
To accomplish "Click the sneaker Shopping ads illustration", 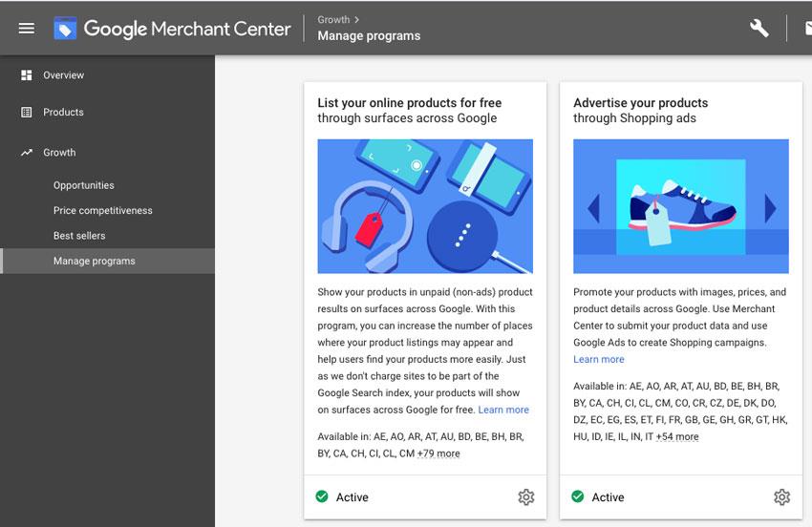I will pyautogui.click(x=680, y=206).
